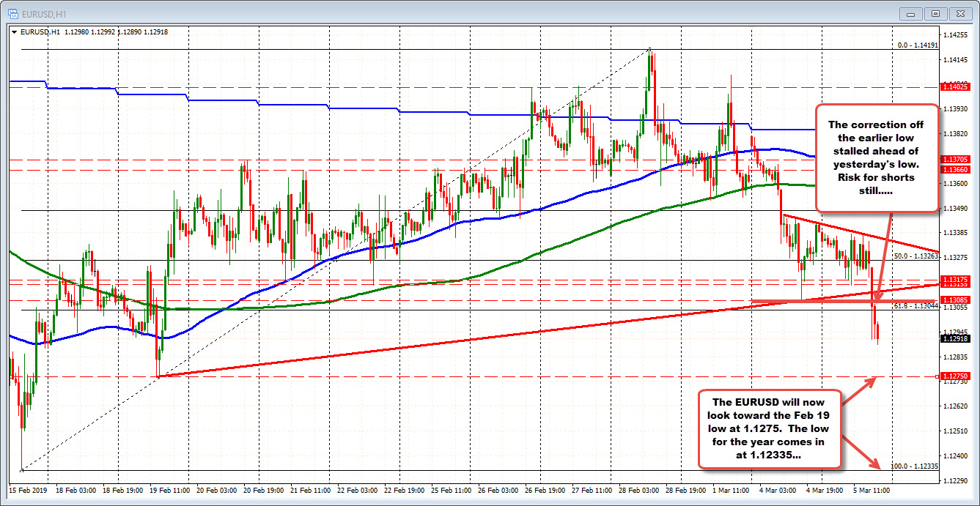Maximize the EURUSD,H1 chart window
The image size is (980, 506).
click(935, 13)
